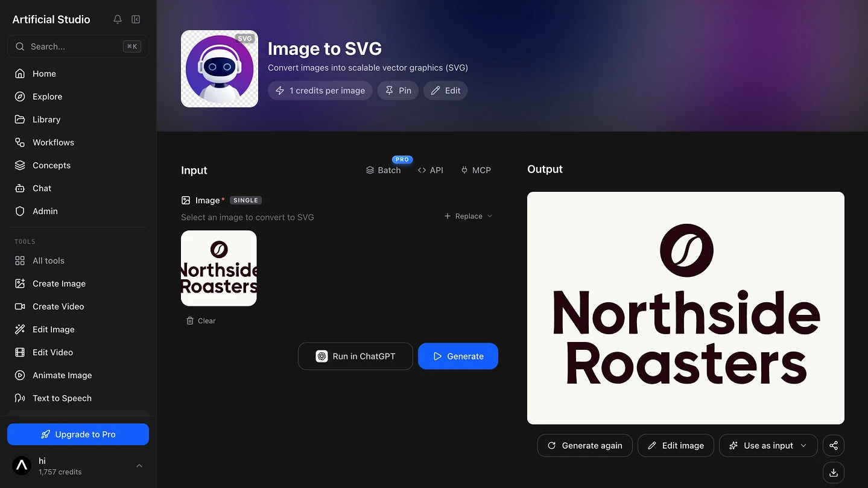Click the blue Generate button
868x488 pixels.
tap(458, 356)
